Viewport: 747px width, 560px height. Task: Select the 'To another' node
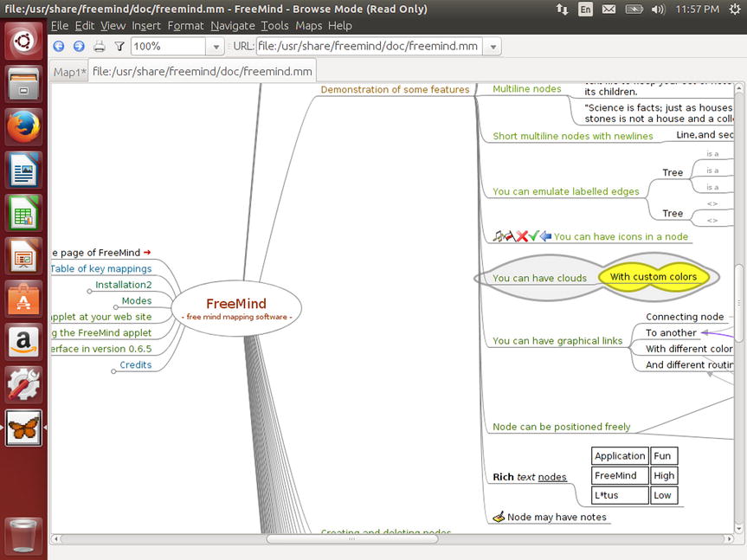click(671, 333)
